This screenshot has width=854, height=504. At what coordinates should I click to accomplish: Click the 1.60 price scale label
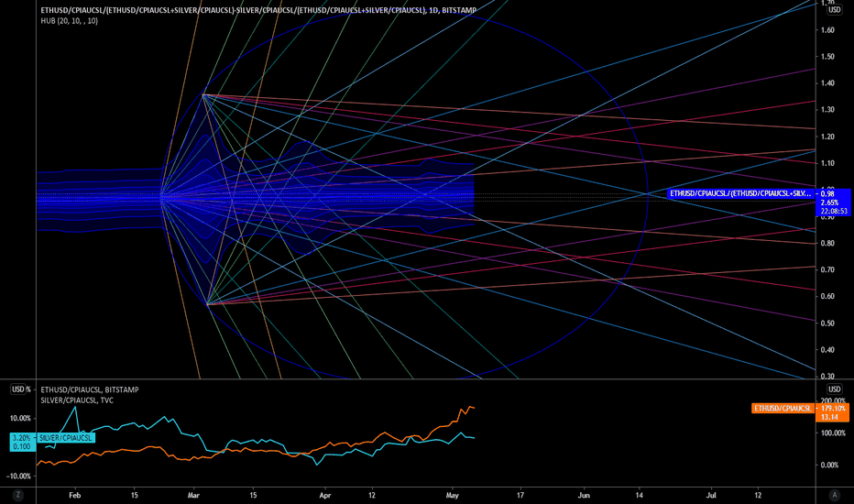coord(827,30)
